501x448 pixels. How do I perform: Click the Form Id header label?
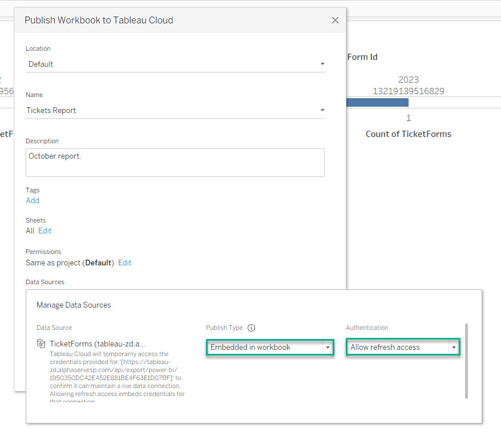pyautogui.click(x=362, y=57)
